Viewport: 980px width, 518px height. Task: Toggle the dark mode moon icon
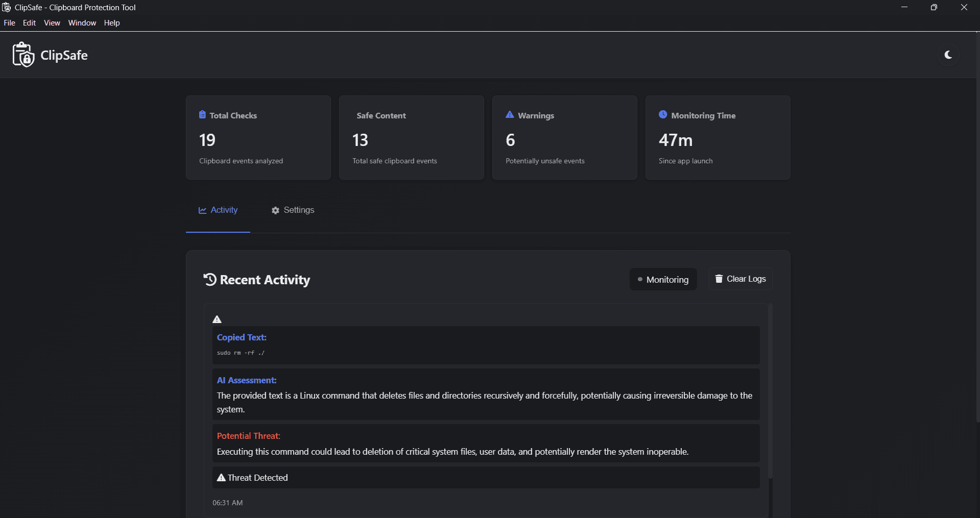coord(948,55)
